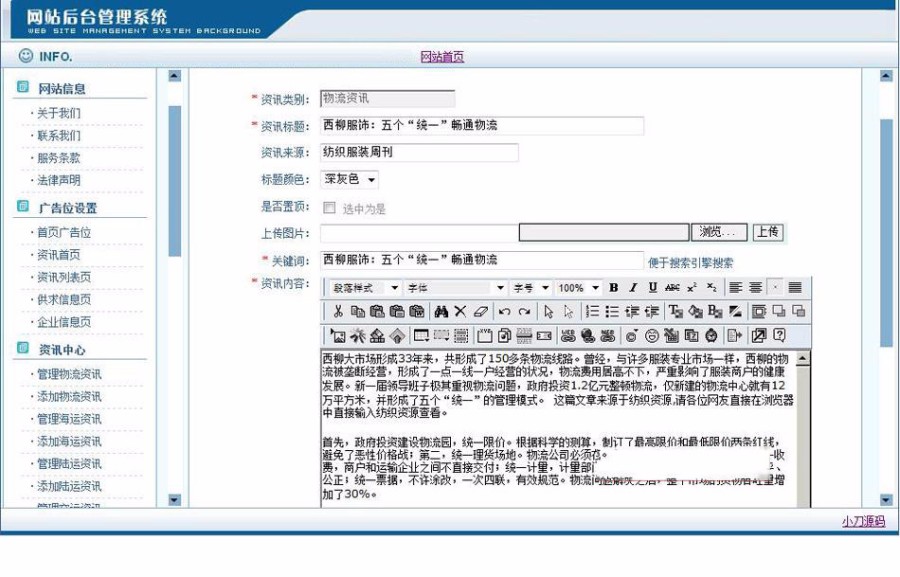
Task: Open the 100% zoom dropdown
Action: (x=579, y=288)
